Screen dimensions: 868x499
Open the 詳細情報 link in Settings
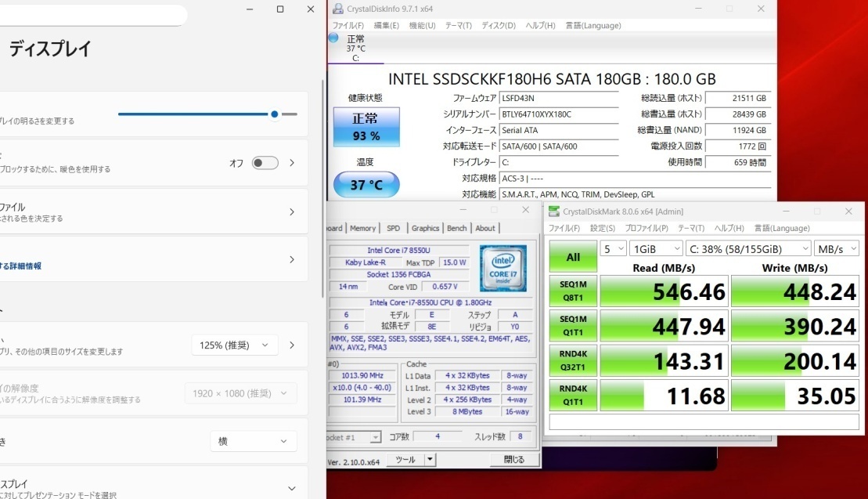tap(20, 266)
